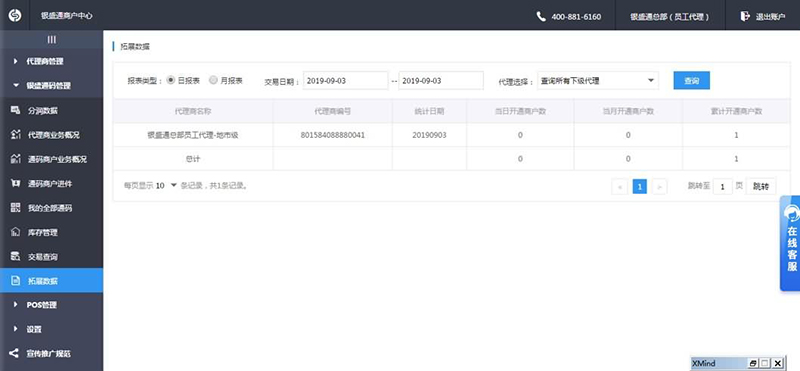Image resolution: width=800 pixels, height=371 pixels.
Task: Click the 当日开通商户数 column header
Action: [520, 111]
